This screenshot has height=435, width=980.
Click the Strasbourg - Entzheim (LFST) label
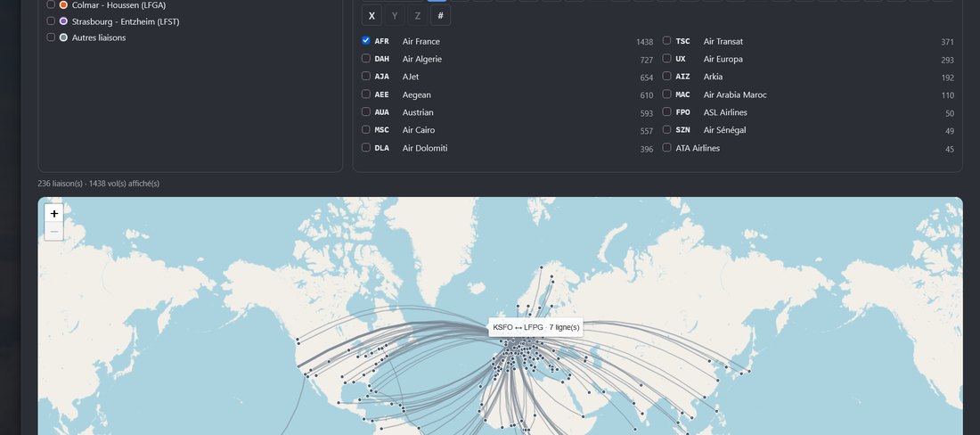[126, 21]
